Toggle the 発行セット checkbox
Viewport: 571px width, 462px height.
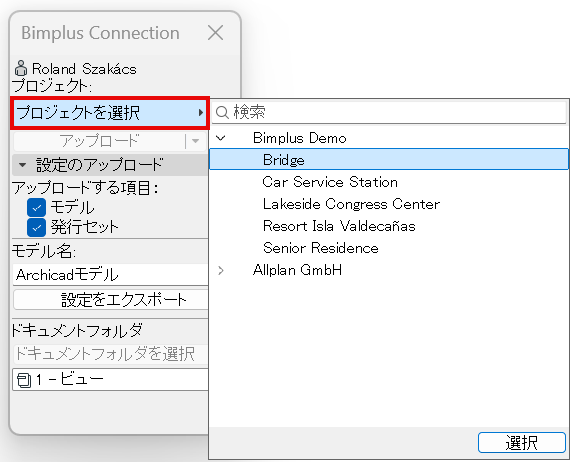tap(36, 228)
